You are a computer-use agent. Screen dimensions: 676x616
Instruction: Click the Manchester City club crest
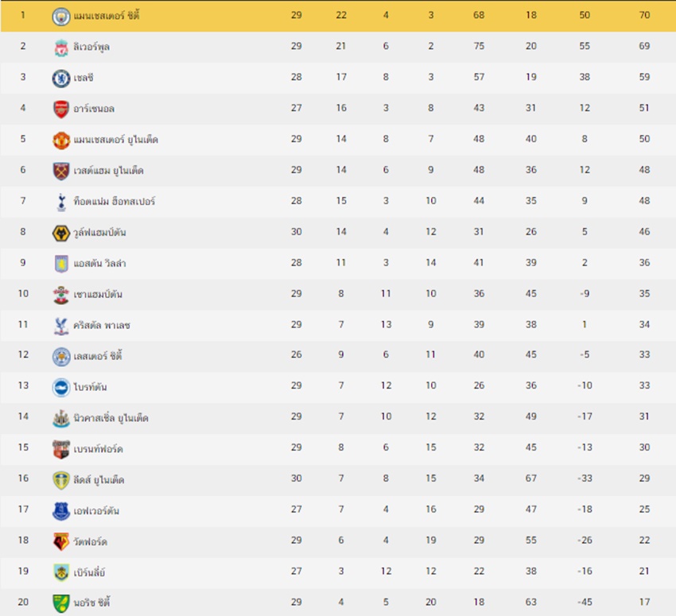61,16
